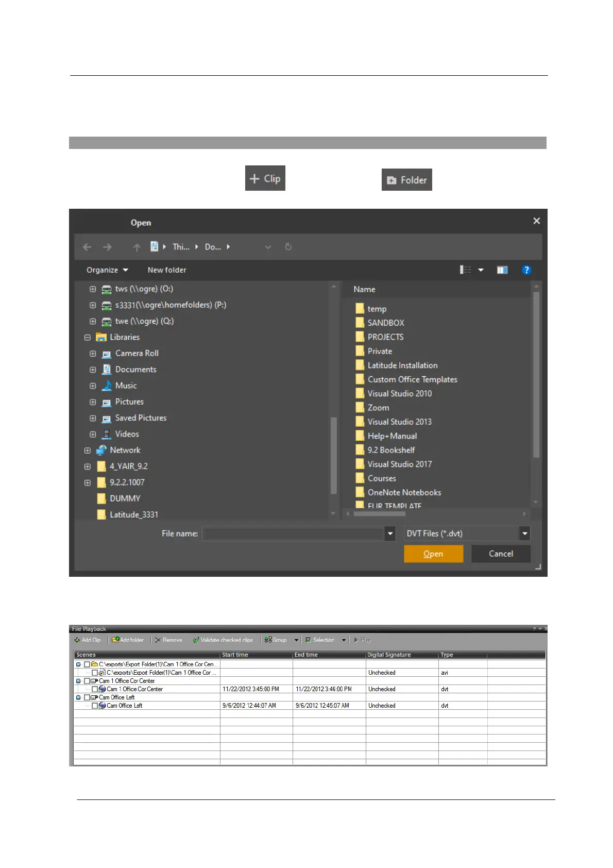The image size is (613, 868).
Task: Click the File name input field
Action: [293, 533]
